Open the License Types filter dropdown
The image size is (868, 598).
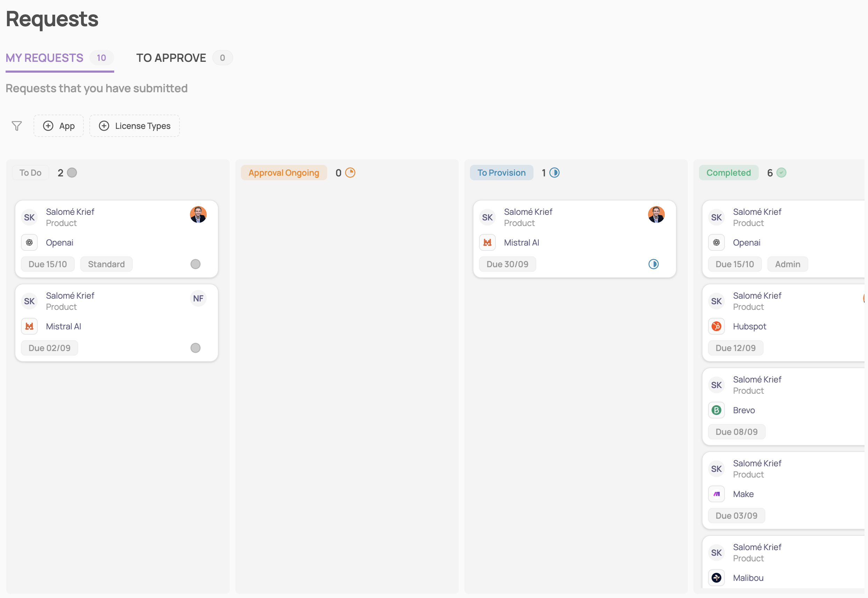tap(134, 126)
